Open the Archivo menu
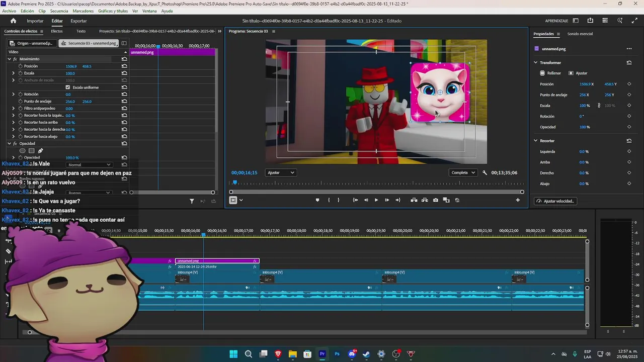This screenshot has height=362, width=644. pyautogui.click(x=9, y=11)
